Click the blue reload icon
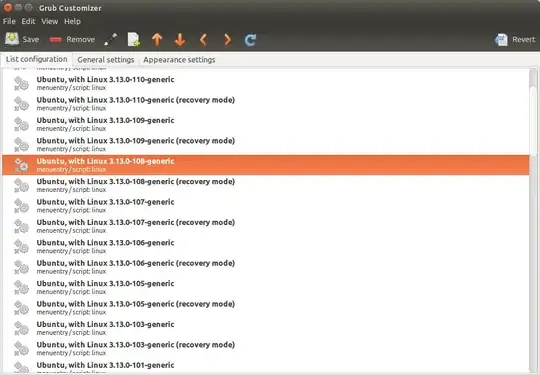This screenshot has height=375, width=540. click(x=250, y=40)
